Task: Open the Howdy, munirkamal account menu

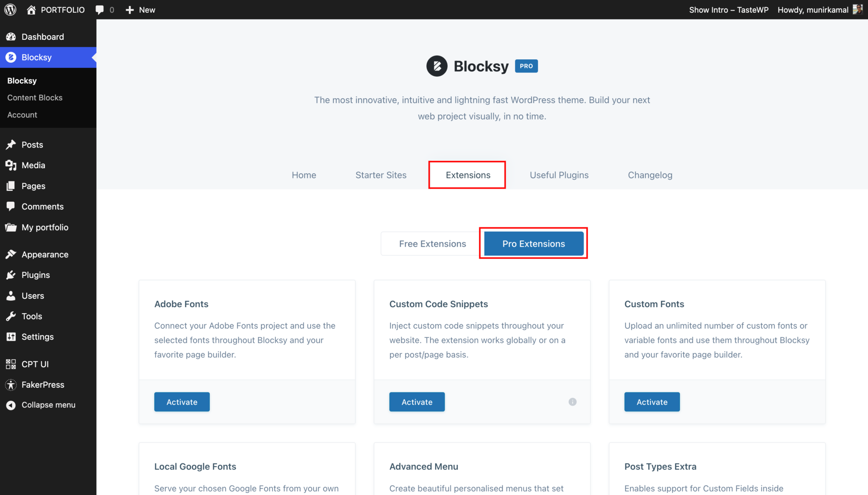Action: click(x=812, y=9)
